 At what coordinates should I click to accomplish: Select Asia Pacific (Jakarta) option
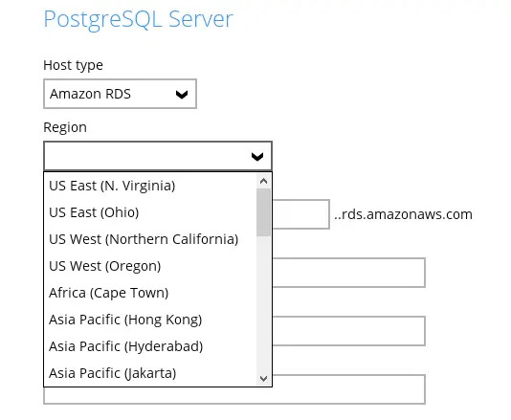tap(150, 373)
